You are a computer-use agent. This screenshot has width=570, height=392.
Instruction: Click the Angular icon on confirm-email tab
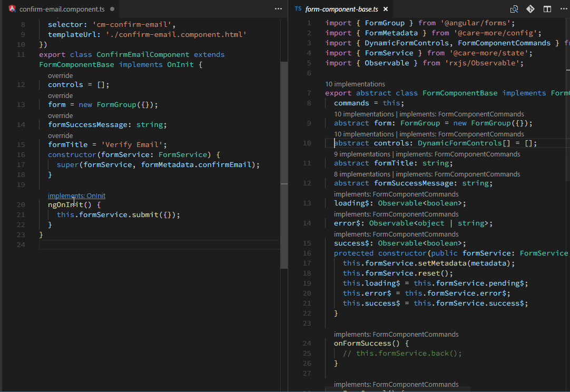[12, 9]
